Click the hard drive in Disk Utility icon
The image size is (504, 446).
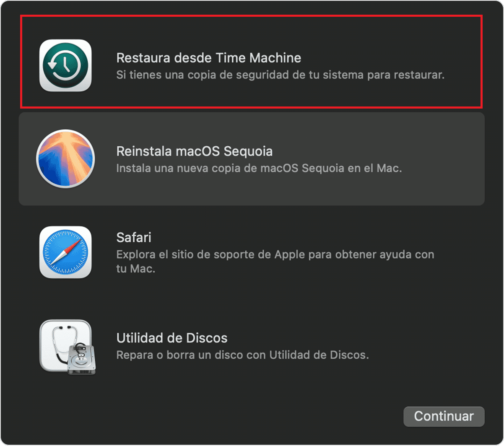pos(81,359)
